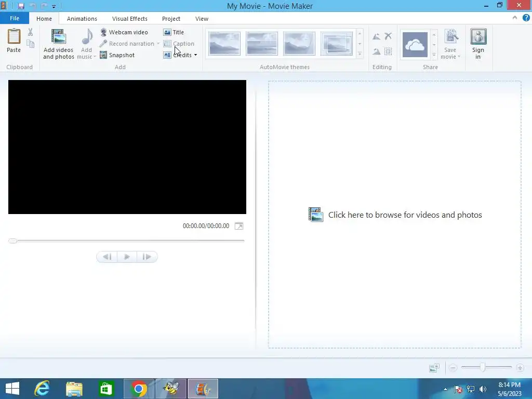Switch to the View tab
532x399 pixels.
point(202,19)
